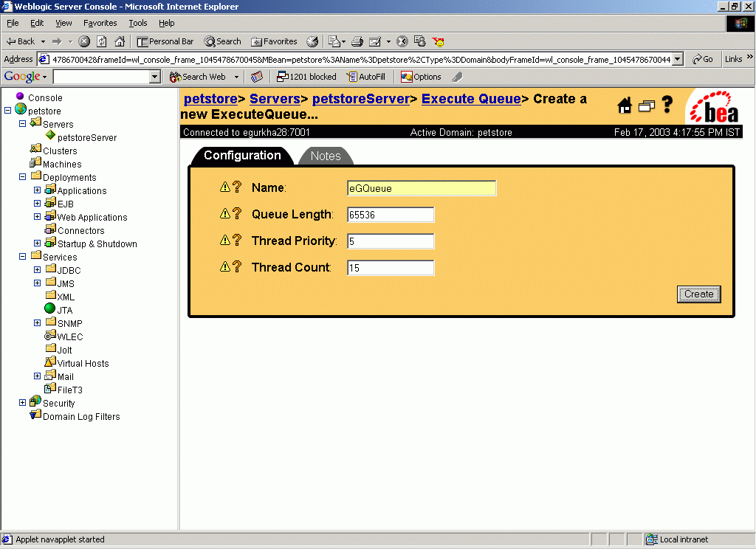Click the console home icon
756x549 pixels.
pyautogui.click(x=625, y=105)
